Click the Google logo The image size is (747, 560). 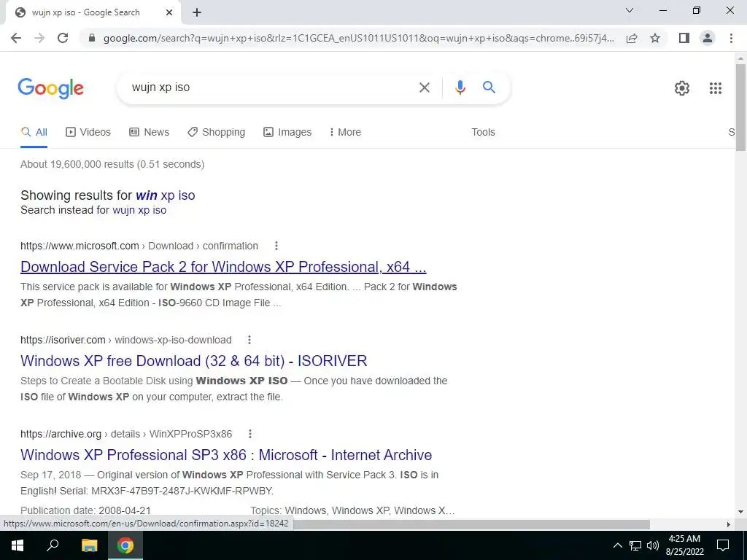click(x=50, y=88)
